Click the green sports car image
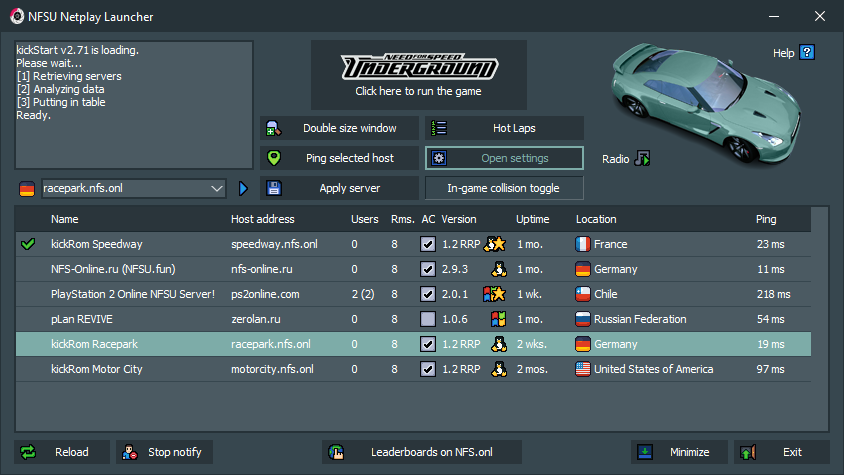This screenshot has width=844, height=475. tap(706, 102)
